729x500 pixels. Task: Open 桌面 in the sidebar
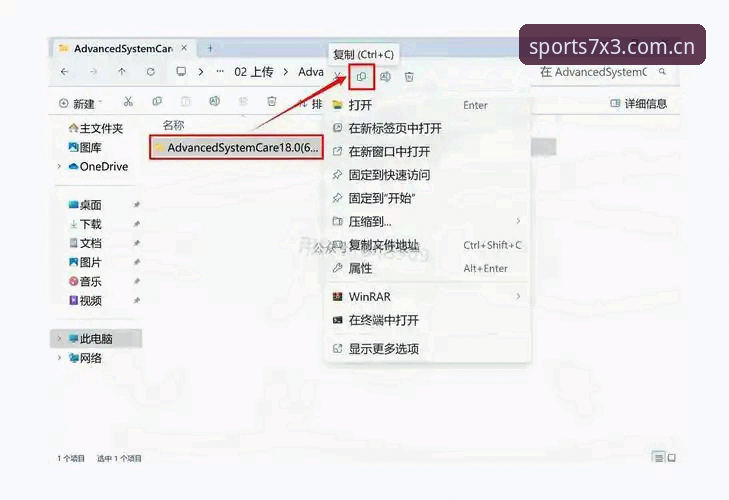85,205
